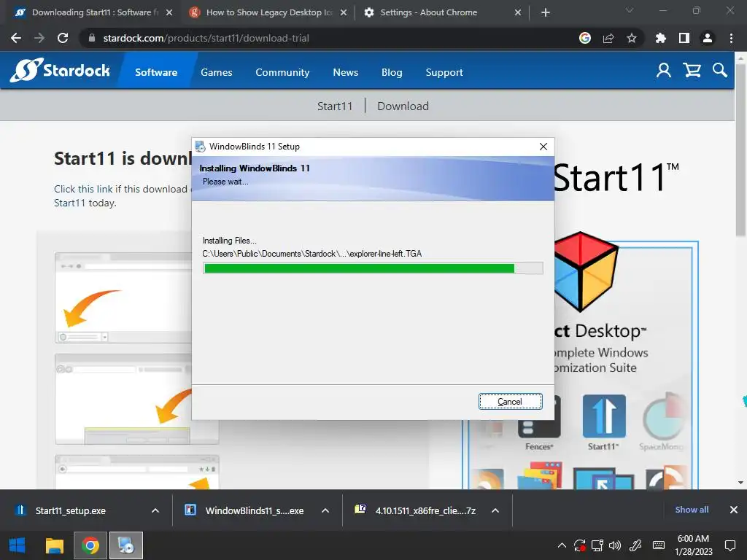This screenshot has height=560, width=747.
Task: Show all downloads
Action: (692, 510)
